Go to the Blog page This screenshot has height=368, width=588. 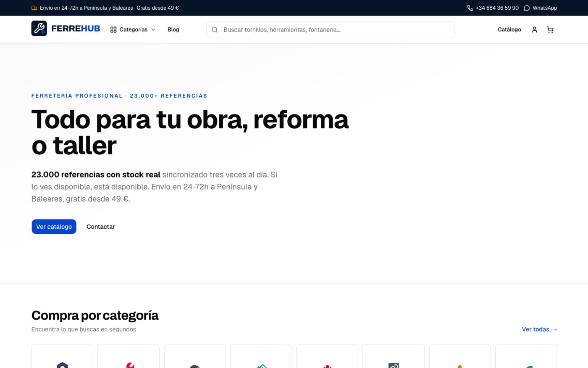(x=173, y=29)
